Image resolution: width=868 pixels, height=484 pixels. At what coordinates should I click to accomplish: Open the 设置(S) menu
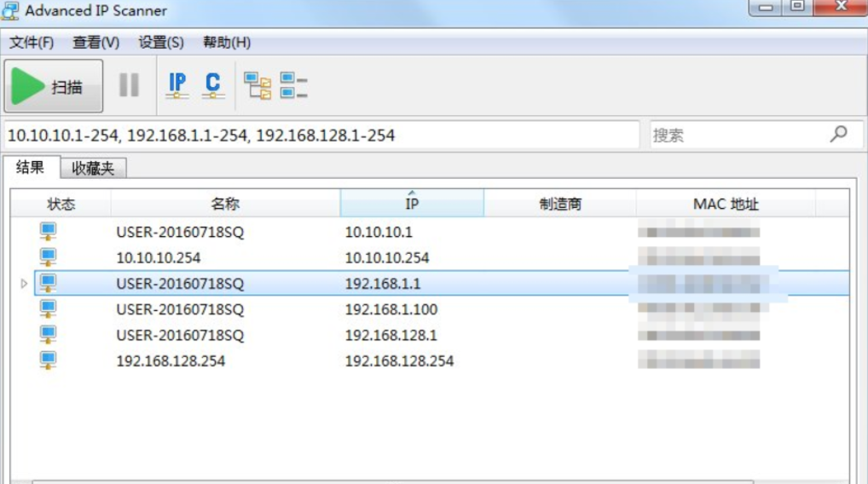(161, 43)
